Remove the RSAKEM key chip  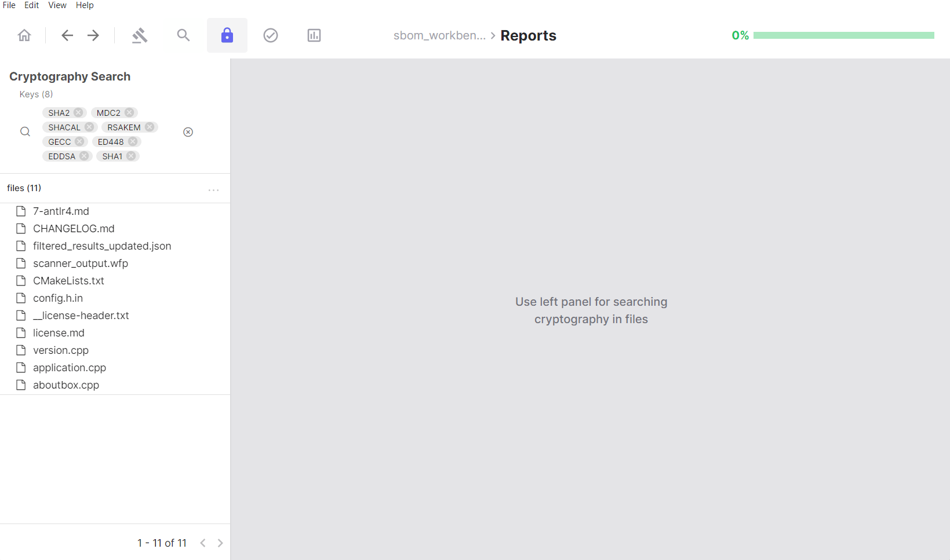pos(150,127)
